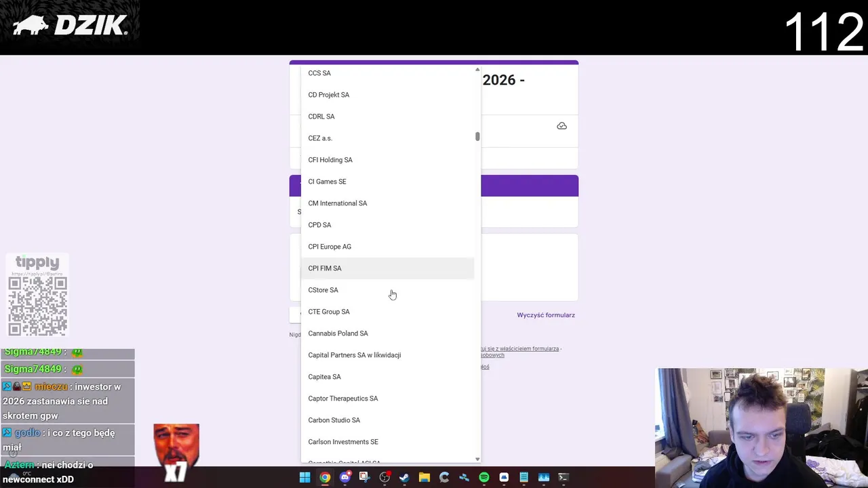Screen dimensions: 868x488
Task: Select CFI Holding SA option
Action: click(387, 160)
